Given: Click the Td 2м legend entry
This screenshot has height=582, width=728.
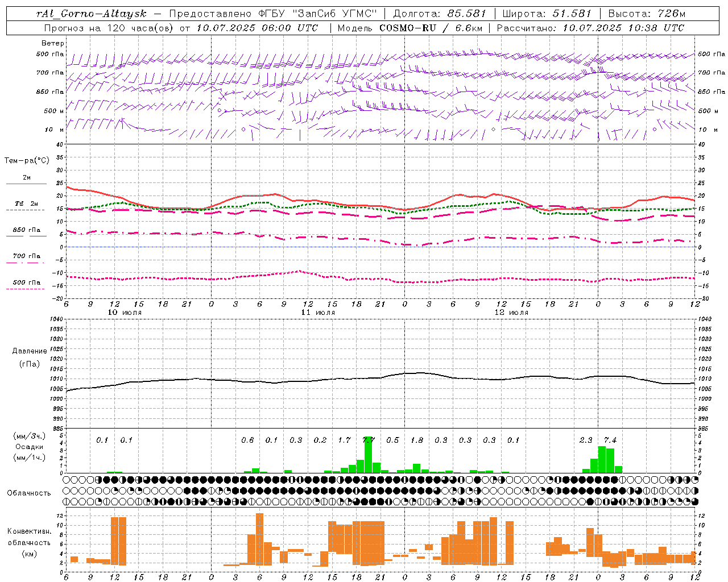Looking at the screenshot, I should pos(26,203).
